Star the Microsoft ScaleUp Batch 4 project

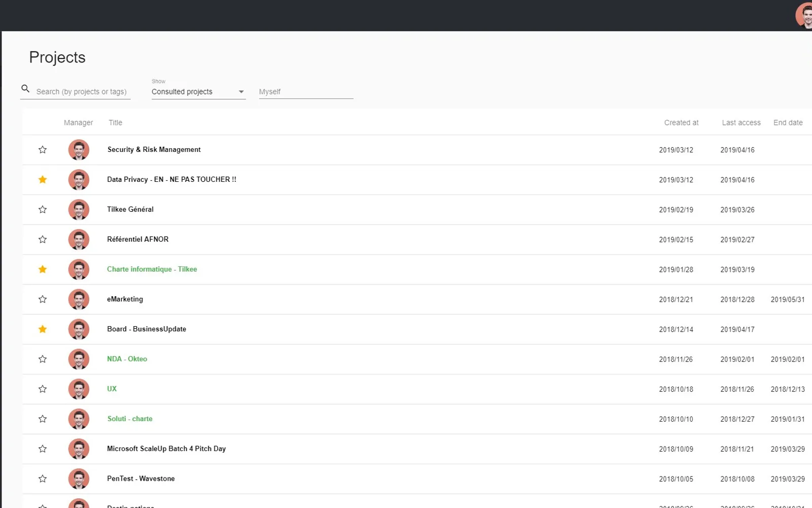(43, 449)
